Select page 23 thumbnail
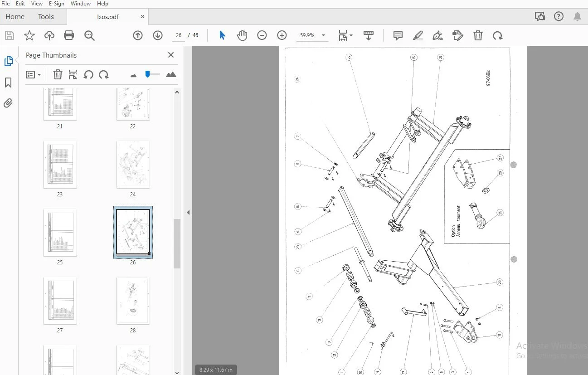The height and width of the screenshot is (375, 588). (x=60, y=164)
